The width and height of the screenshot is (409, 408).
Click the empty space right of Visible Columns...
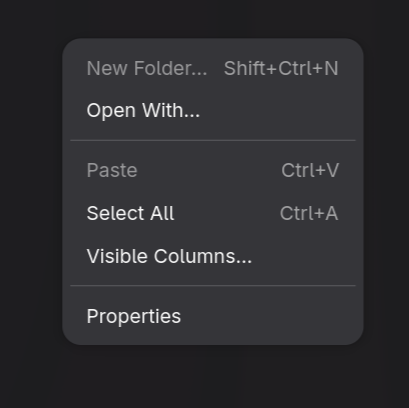pyautogui.click(x=304, y=256)
